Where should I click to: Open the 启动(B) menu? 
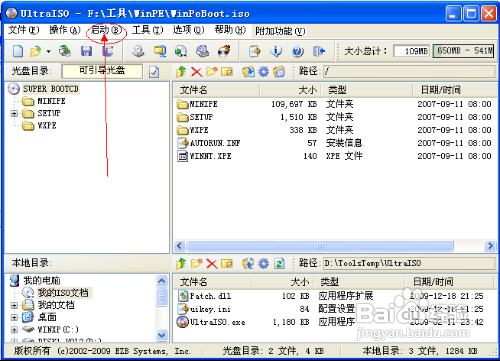pos(106,30)
